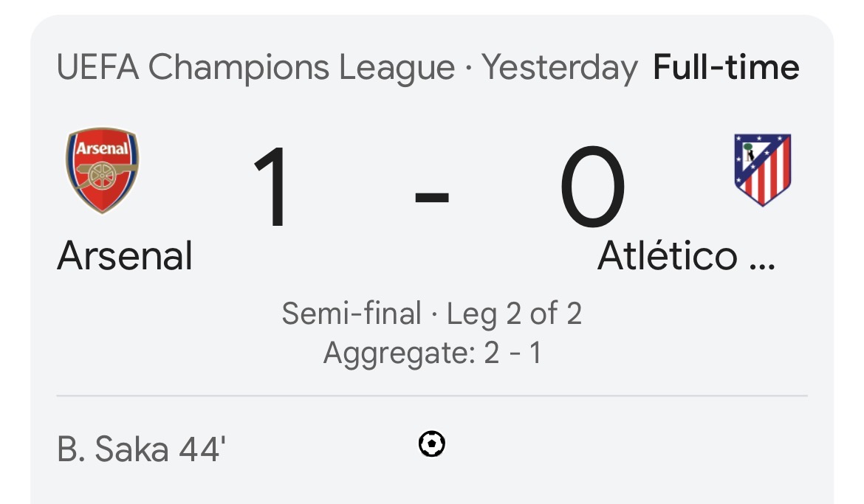Click the soccer ball goal icon
The width and height of the screenshot is (864, 504).
431,444
